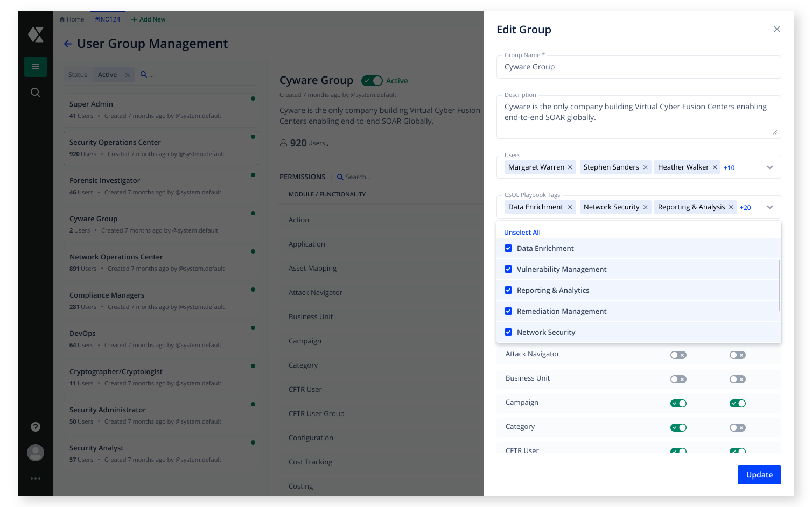The image size is (812, 507).
Task: Uncheck Remediation Management checkbox
Action: tap(508, 311)
